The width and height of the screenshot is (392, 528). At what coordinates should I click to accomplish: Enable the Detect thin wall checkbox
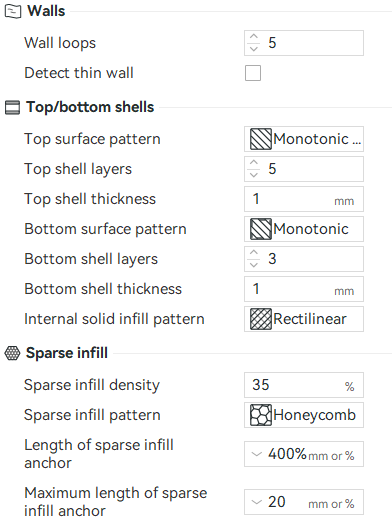[253, 73]
